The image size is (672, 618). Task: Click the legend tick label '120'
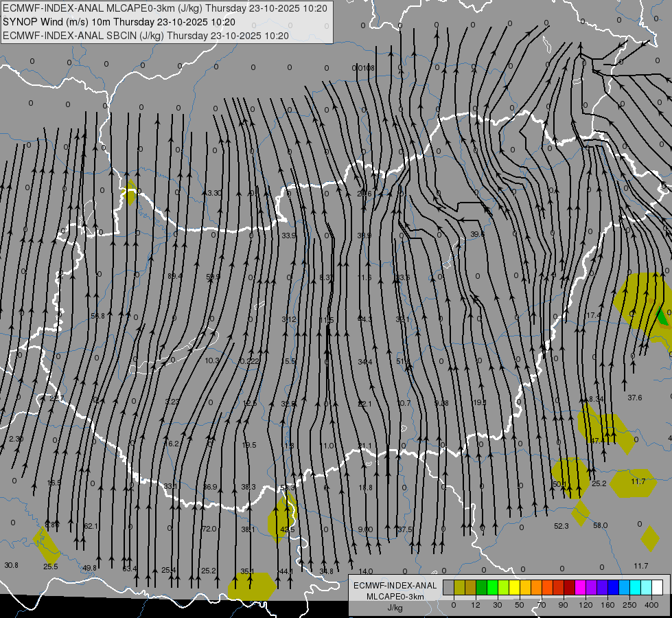tap(586, 605)
